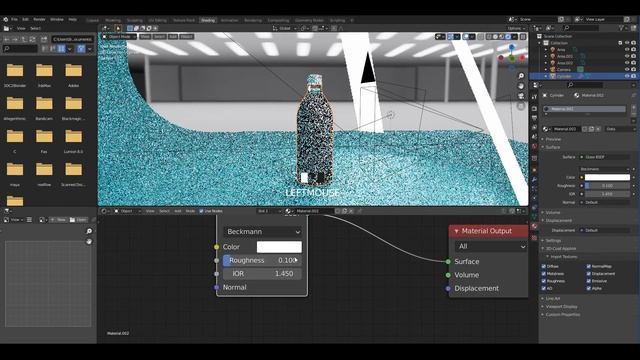Viewport: 640px width, 360px height.
Task: Open the outliner filter dropdown
Action: (622, 28)
